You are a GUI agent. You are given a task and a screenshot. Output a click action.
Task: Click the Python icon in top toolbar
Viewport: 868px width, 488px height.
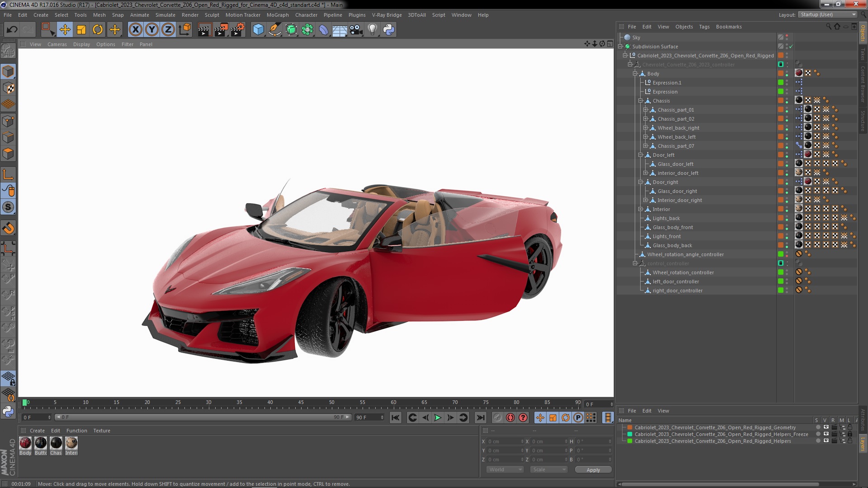(389, 30)
